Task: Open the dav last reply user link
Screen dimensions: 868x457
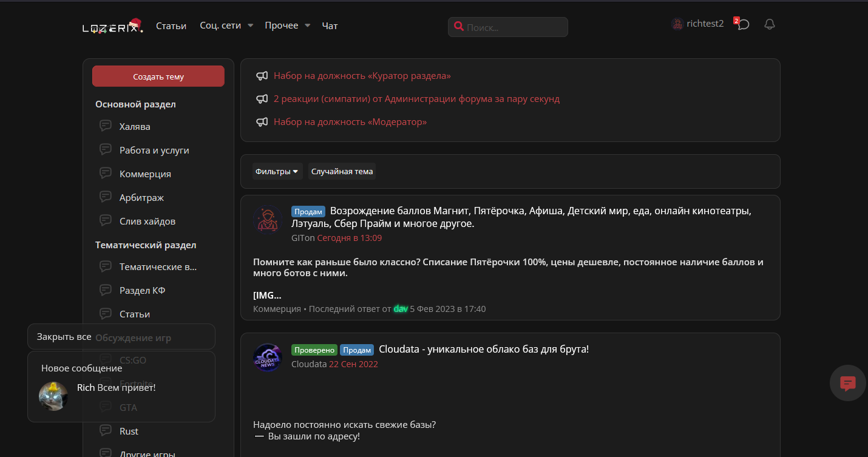Action: (x=401, y=308)
